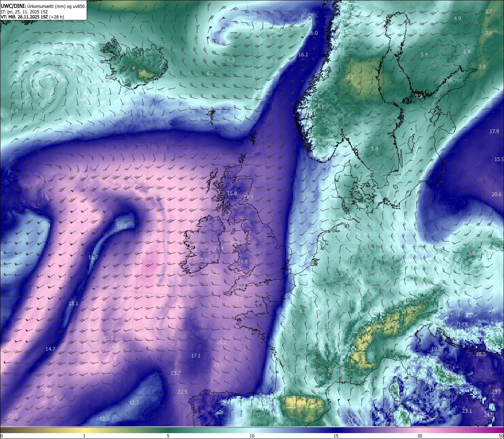
Task: Pick the 13.1 value label
Action: 73,304
